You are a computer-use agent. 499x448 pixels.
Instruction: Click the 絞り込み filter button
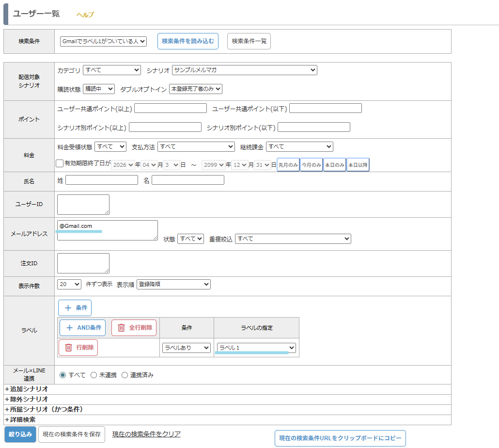coord(20,434)
